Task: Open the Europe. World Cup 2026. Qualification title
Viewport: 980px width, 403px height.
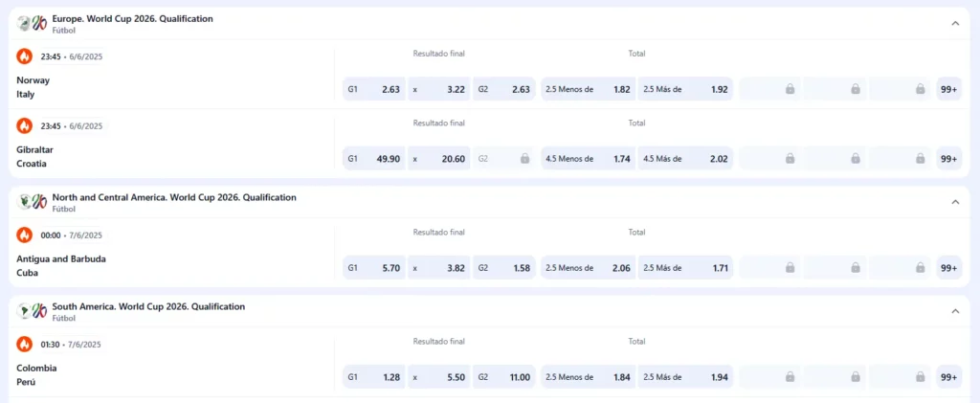Action: [x=133, y=18]
